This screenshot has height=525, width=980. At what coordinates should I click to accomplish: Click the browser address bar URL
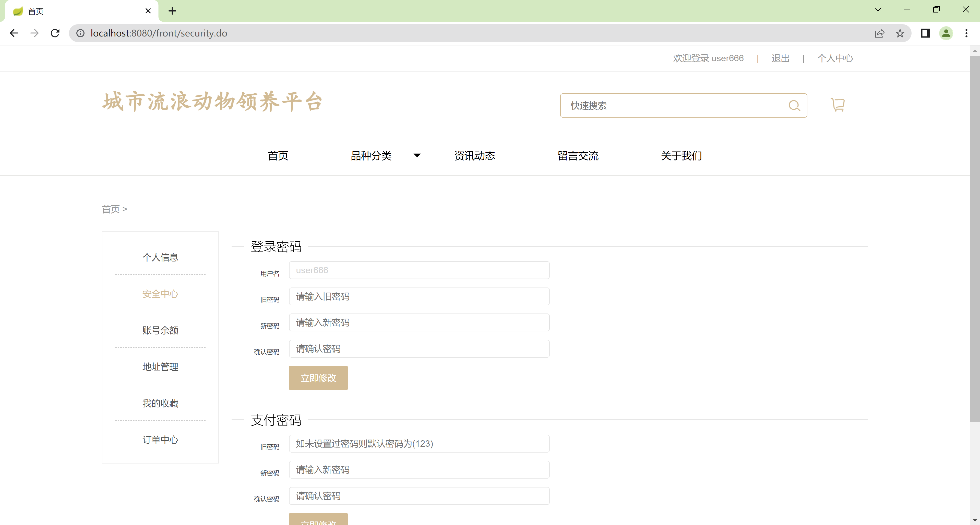(159, 33)
